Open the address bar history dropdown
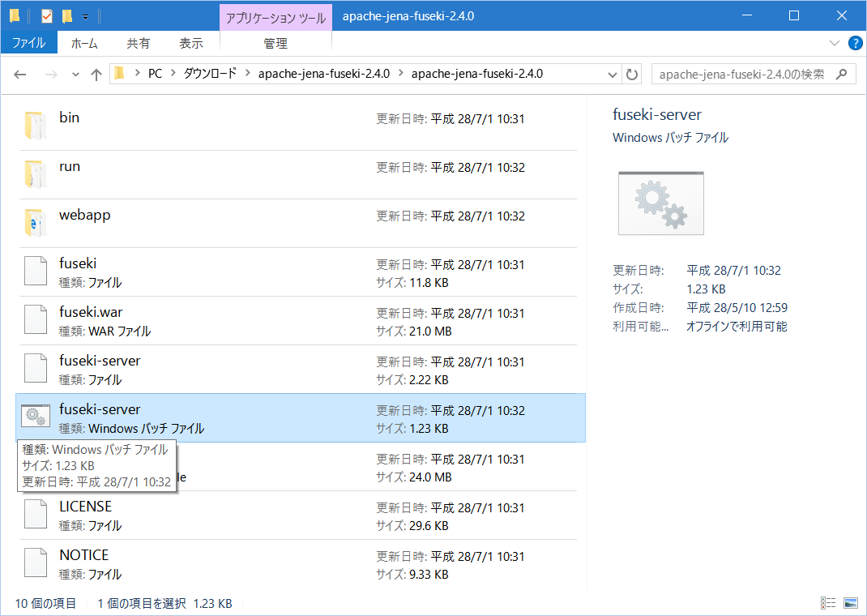867x616 pixels. click(x=613, y=74)
